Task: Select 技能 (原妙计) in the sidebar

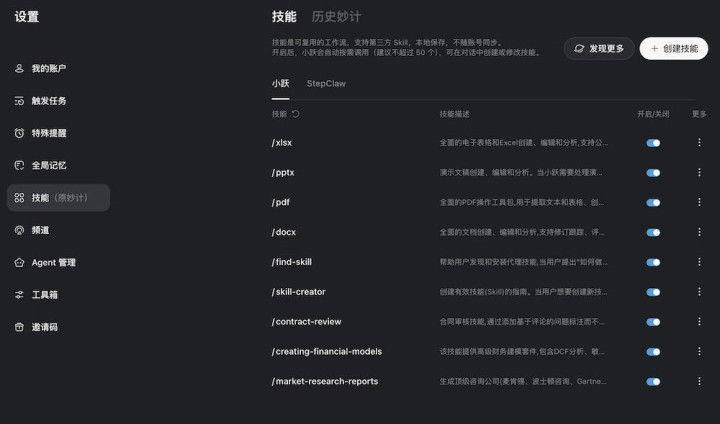Action: pos(58,198)
